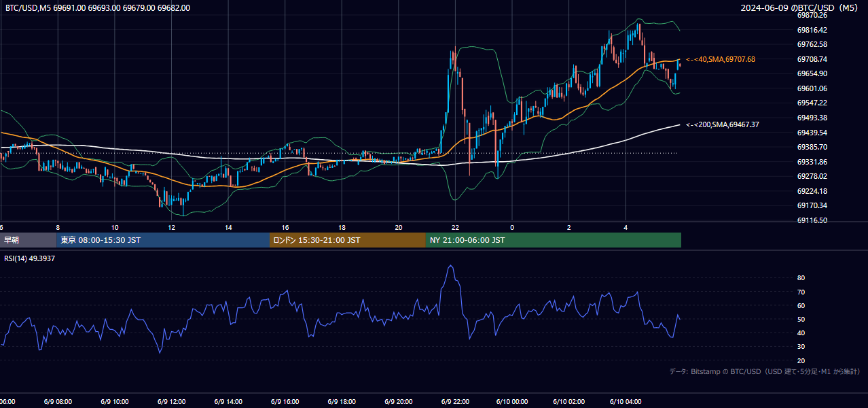
Task: Click RSI scale value 70
Action: click(801, 292)
